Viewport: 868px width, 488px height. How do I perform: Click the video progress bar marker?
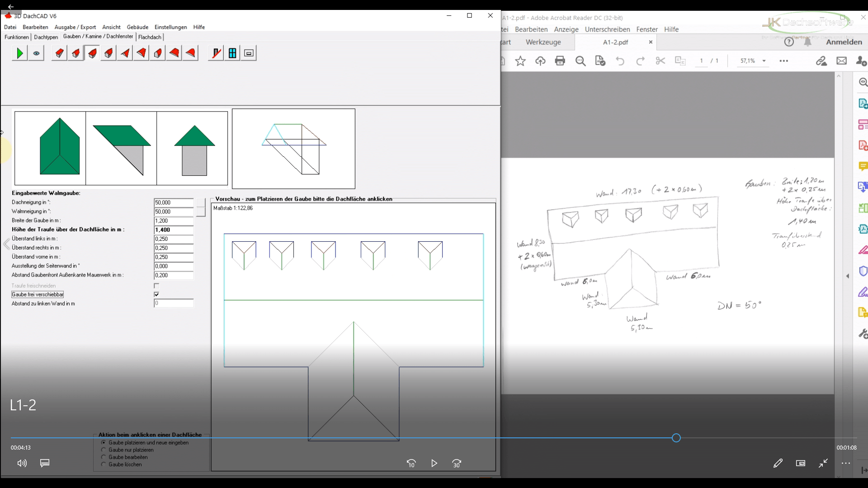point(676,437)
